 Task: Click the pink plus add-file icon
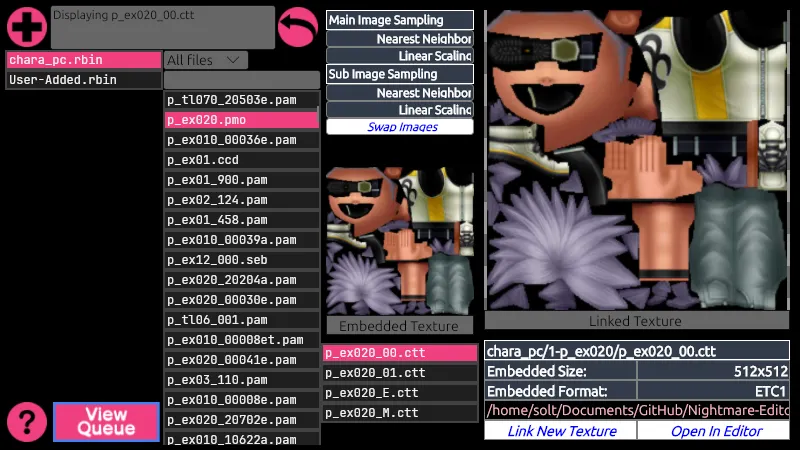27,27
